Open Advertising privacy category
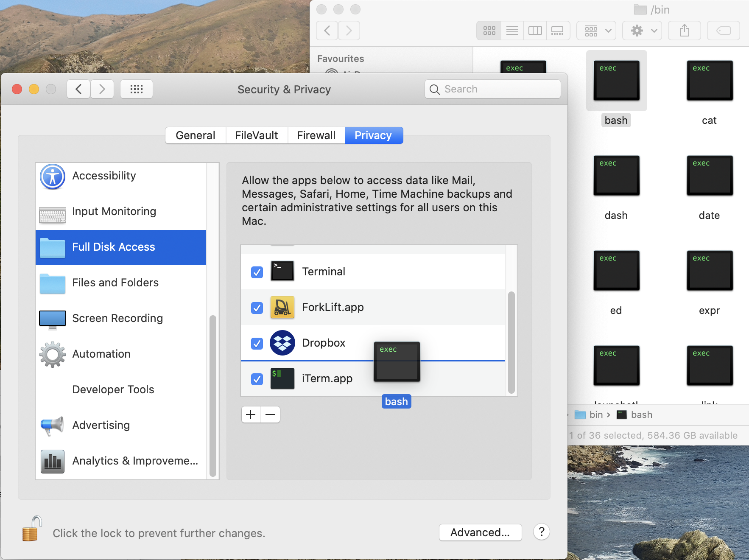 point(121,426)
